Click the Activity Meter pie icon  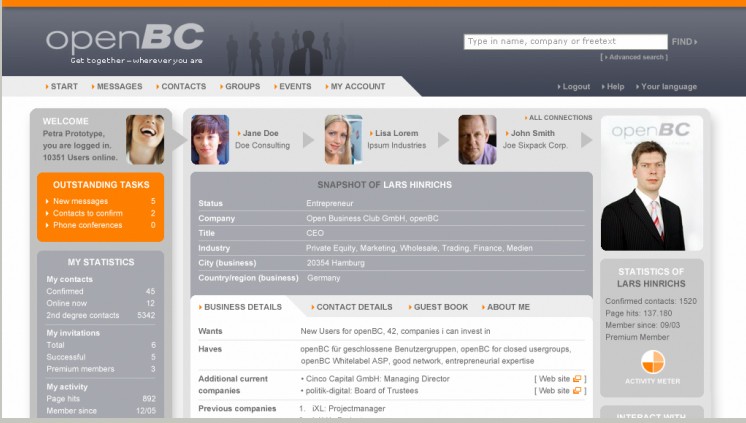click(652, 363)
